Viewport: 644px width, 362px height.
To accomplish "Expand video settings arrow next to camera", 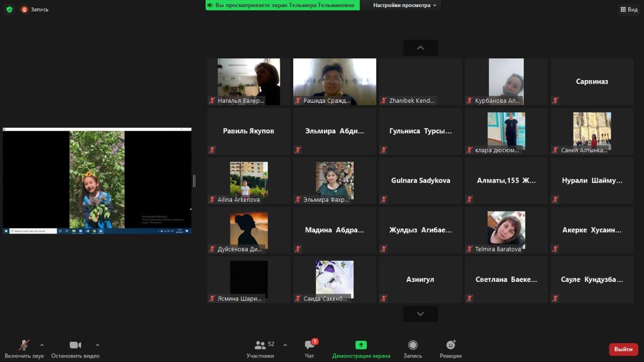I will 98,345.
